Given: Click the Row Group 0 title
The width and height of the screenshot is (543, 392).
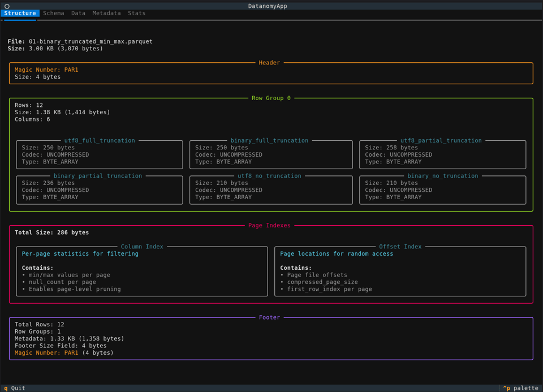Looking at the screenshot, I should pyautogui.click(x=271, y=98).
